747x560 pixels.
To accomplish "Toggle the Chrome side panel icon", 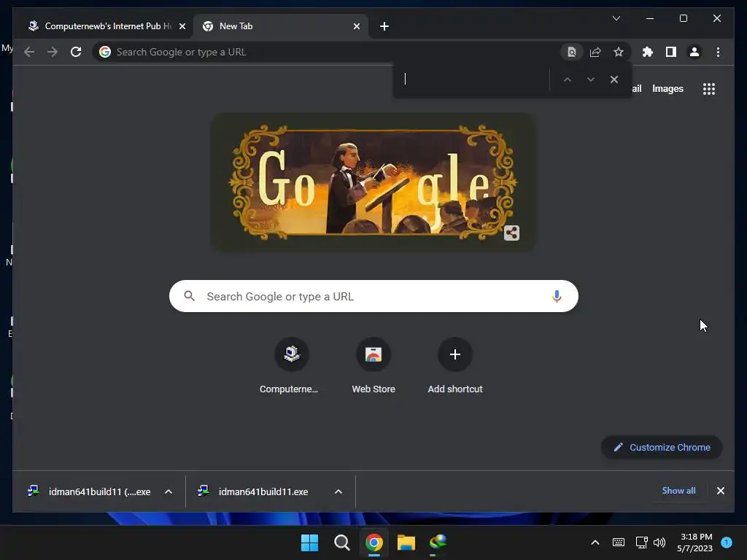I will (x=671, y=52).
